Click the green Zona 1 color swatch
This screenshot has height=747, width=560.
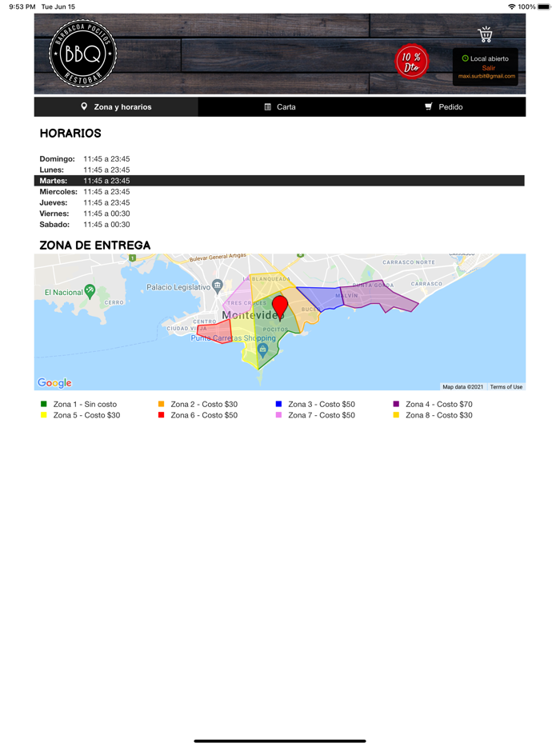click(44, 404)
